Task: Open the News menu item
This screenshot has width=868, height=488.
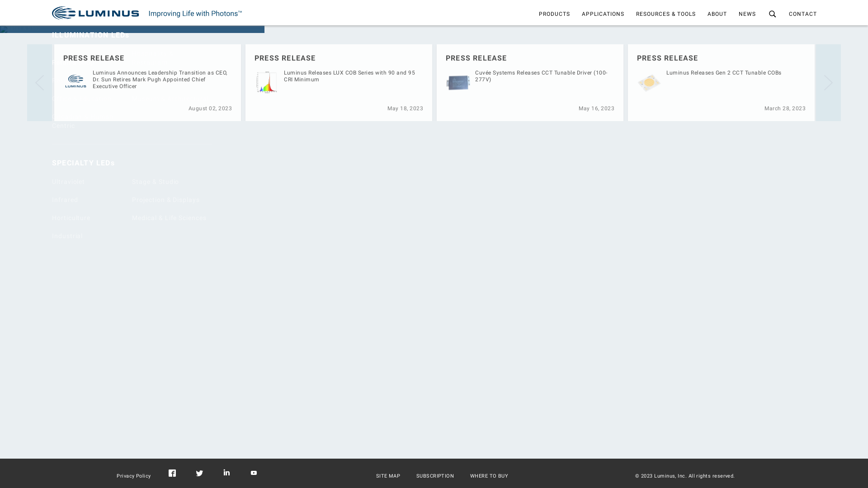Action: (x=747, y=14)
